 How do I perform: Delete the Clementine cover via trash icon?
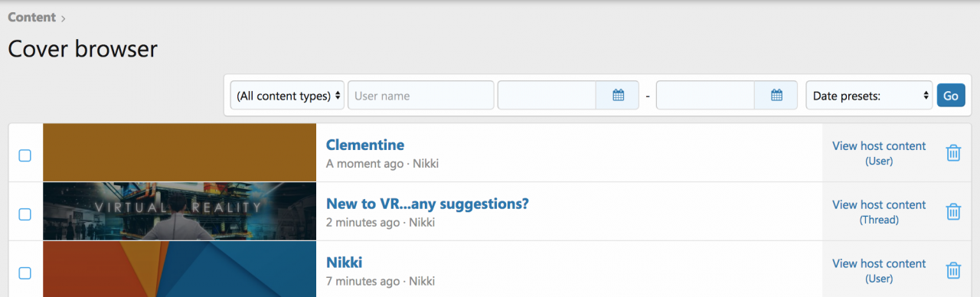tap(953, 153)
